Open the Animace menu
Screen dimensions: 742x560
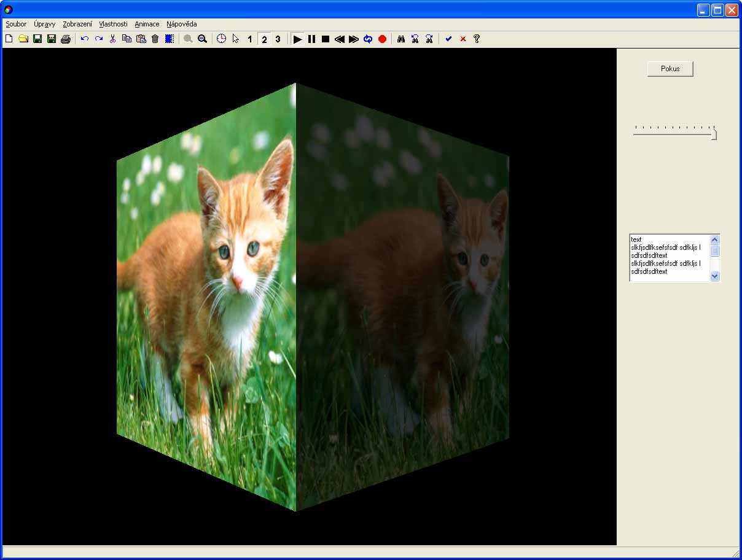(x=147, y=24)
